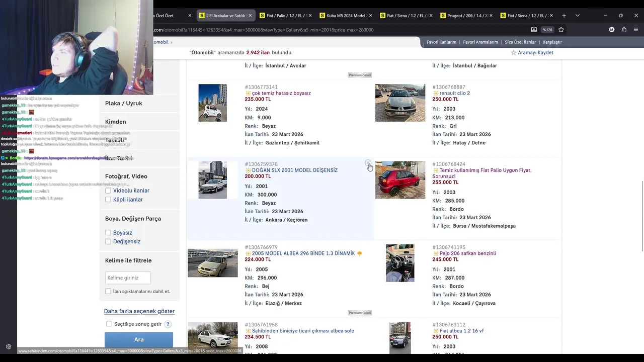Click price 235.000 TL of first listing

(258, 100)
